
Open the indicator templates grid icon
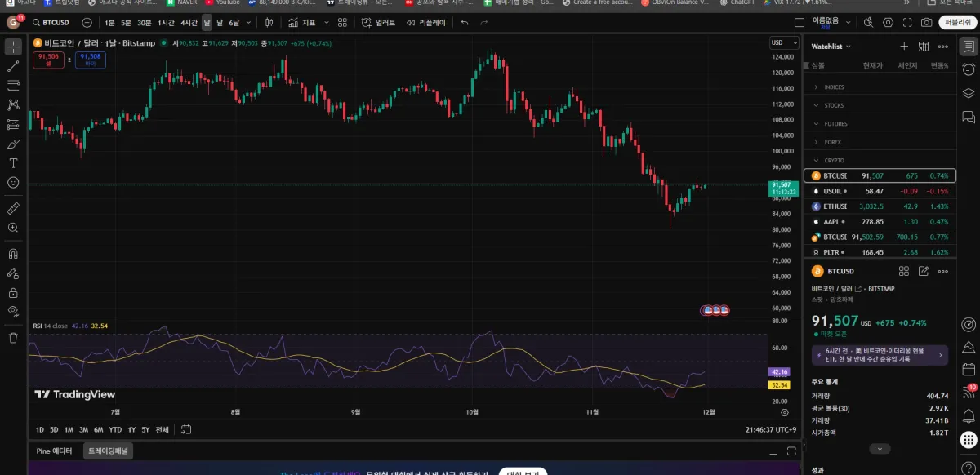coord(344,22)
